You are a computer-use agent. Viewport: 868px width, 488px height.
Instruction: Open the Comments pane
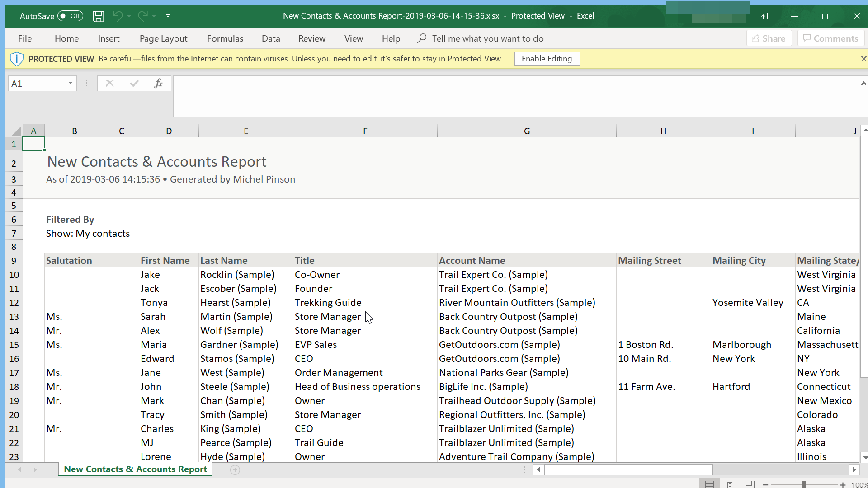830,38
